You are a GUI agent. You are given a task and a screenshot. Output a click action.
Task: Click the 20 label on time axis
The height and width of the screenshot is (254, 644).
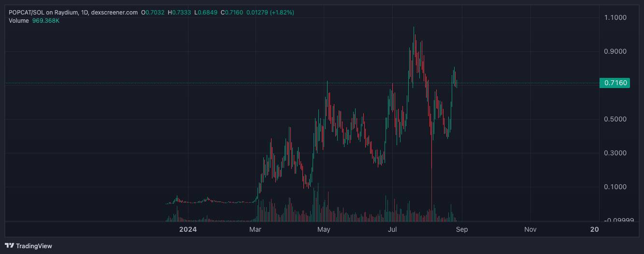[594, 229]
